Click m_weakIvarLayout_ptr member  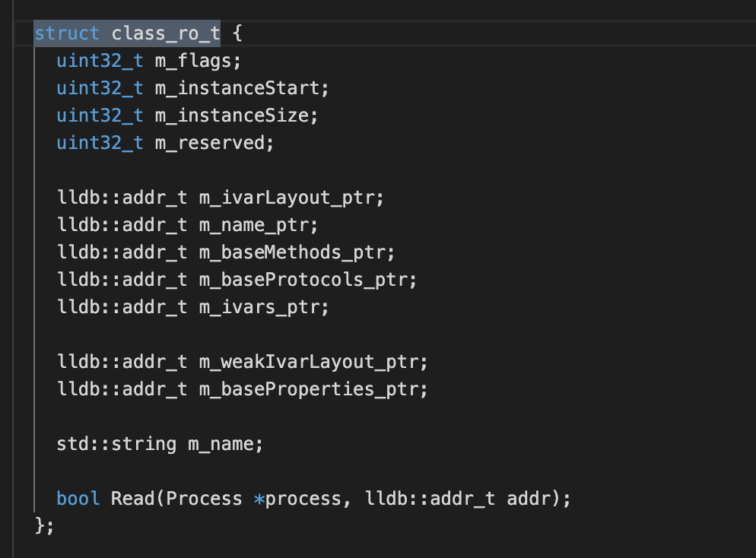coord(308,362)
